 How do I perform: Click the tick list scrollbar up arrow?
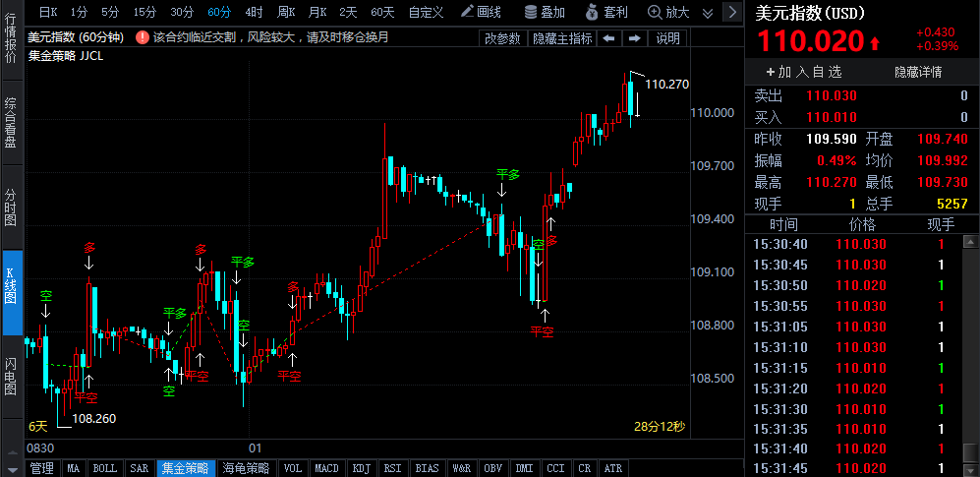970,240
